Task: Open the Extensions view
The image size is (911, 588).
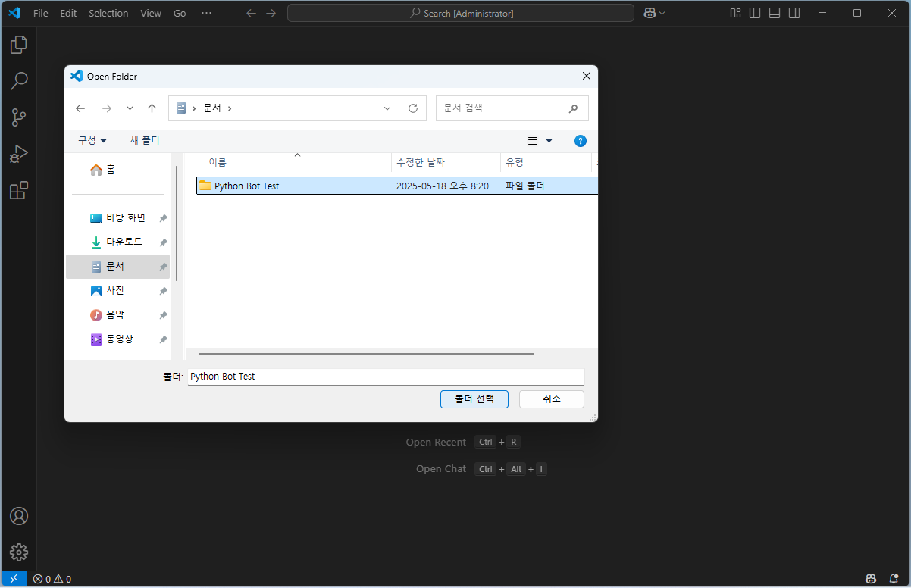Action: (19, 190)
